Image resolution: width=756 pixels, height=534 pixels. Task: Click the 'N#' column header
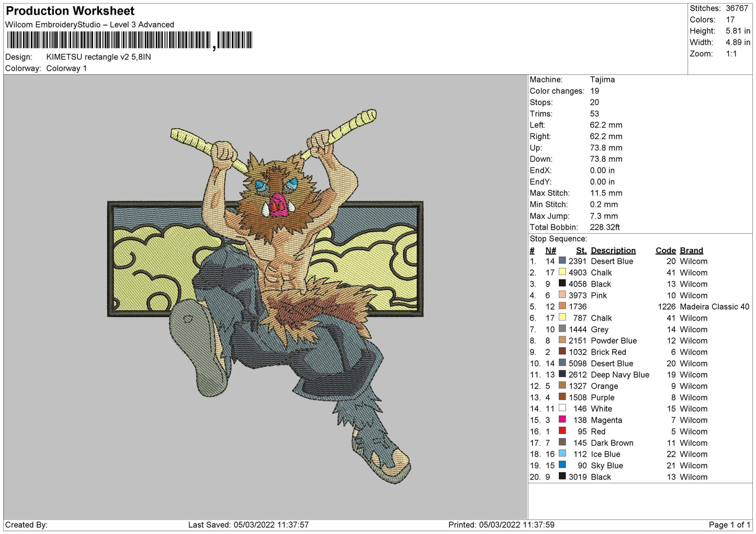click(x=550, y=251)
